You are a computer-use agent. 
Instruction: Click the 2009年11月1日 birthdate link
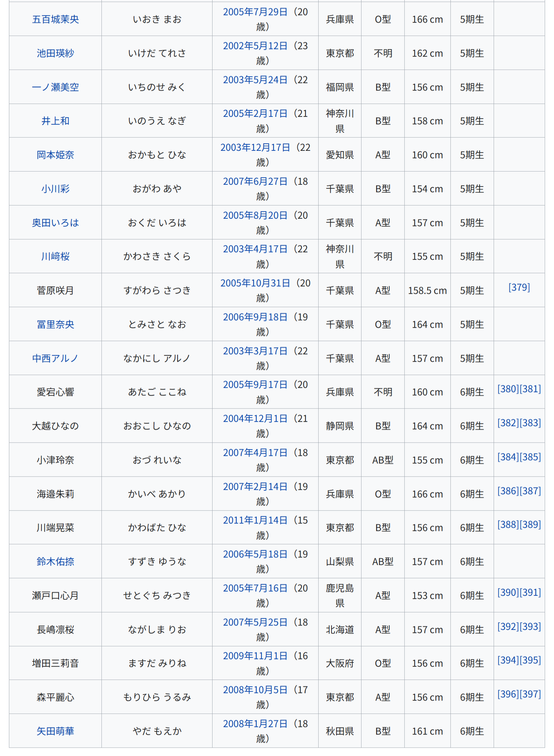(x=255, y=656)
